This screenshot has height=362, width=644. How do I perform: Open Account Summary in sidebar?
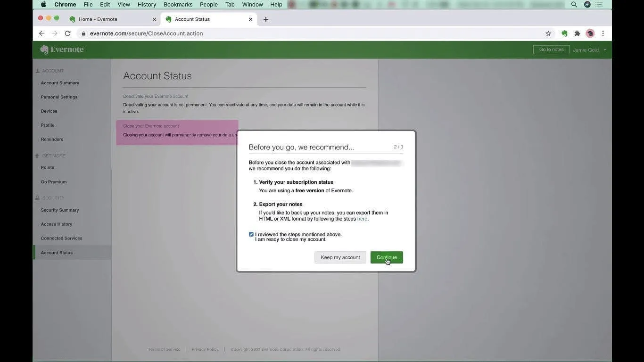tap(60, 83)
